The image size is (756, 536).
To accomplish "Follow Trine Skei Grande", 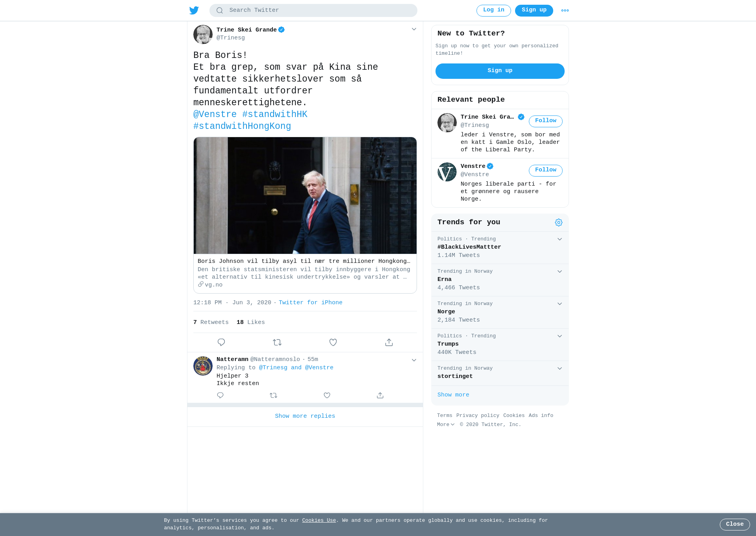I will click(546, 121).
